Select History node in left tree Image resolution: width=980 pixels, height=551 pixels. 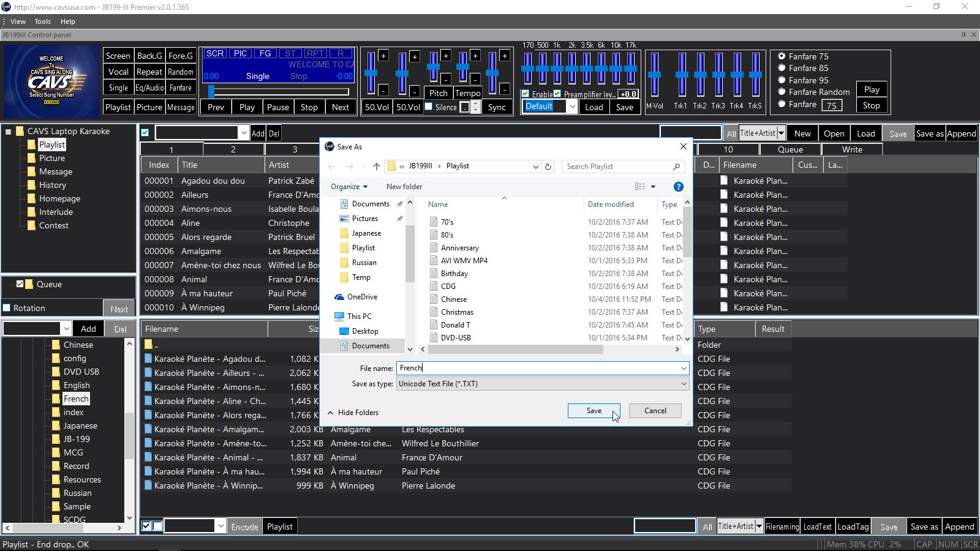[52, 185]
